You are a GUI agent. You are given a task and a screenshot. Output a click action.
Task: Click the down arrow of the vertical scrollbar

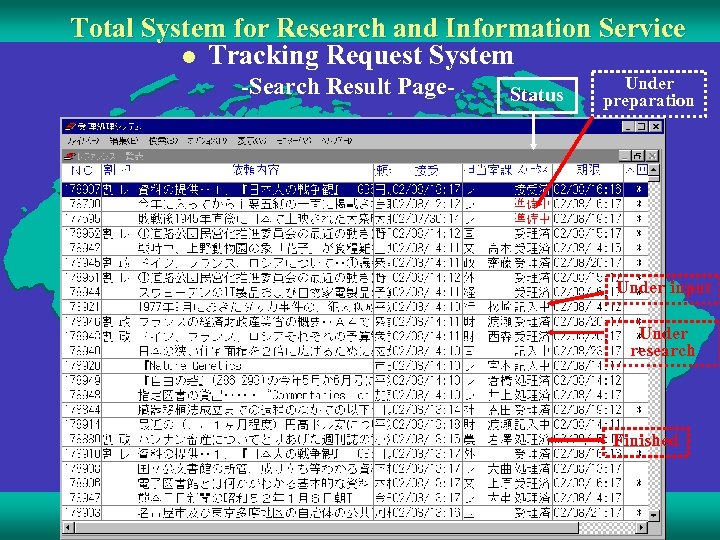(x=654, y=515)
